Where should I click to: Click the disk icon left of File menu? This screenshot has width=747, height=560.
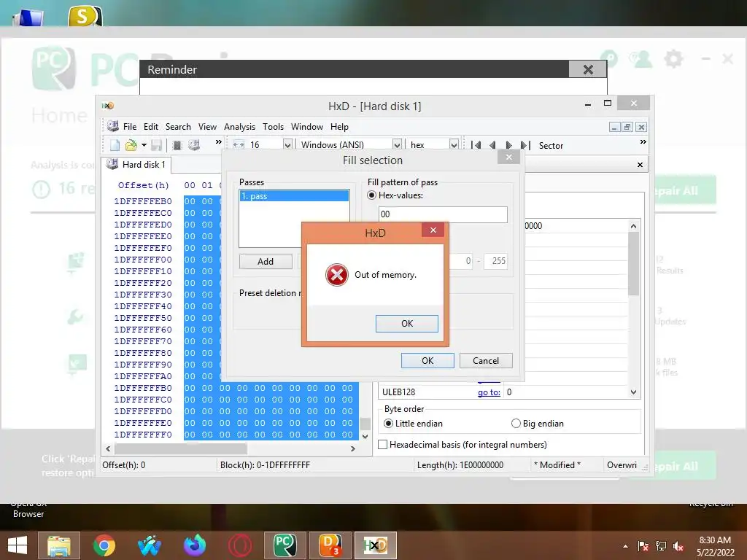tap(113, 126)
